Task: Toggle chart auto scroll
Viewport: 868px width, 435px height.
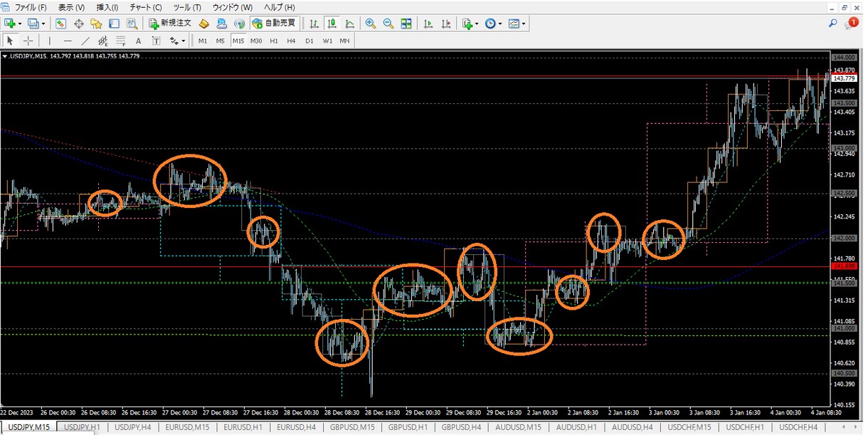Action: click(428, 23)
